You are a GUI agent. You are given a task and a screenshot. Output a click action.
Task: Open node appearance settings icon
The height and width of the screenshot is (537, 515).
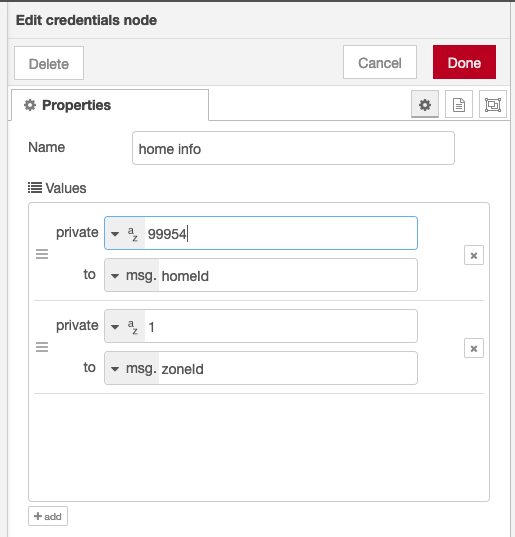493,104
